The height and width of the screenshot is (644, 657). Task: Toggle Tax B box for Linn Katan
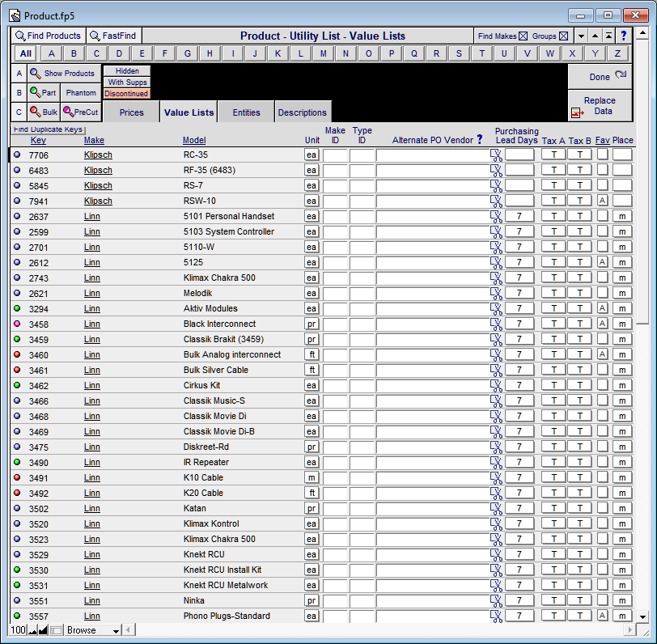click(x=580, y=508)
